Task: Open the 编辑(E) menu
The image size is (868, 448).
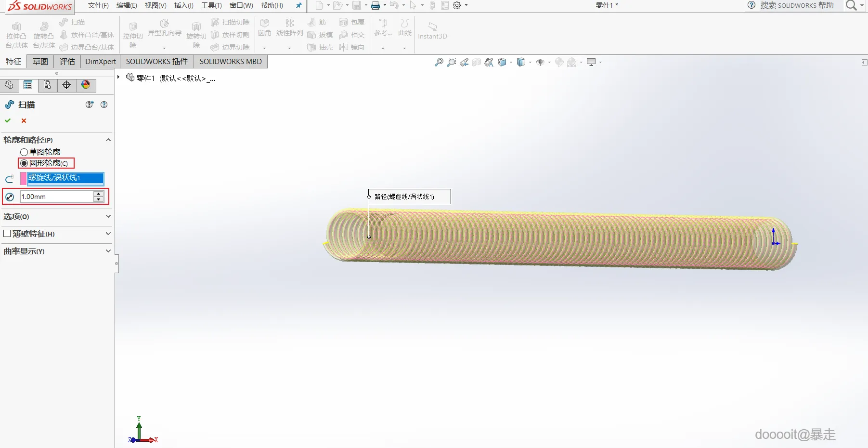Action: (127, 5)
